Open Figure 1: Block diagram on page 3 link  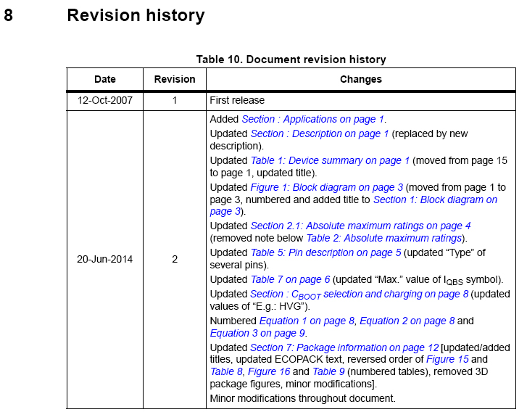tap(326, 187)
